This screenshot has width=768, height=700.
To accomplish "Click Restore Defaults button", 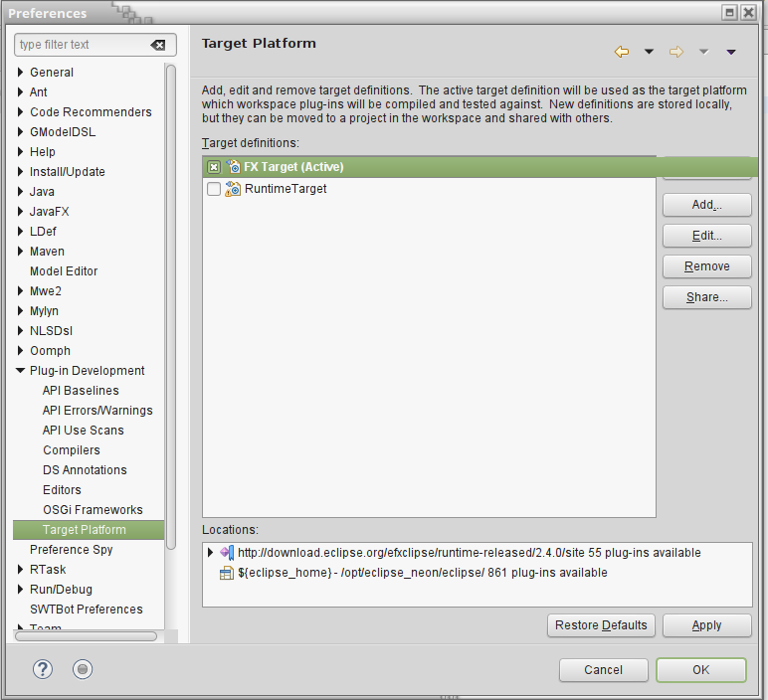I will 601,625.
